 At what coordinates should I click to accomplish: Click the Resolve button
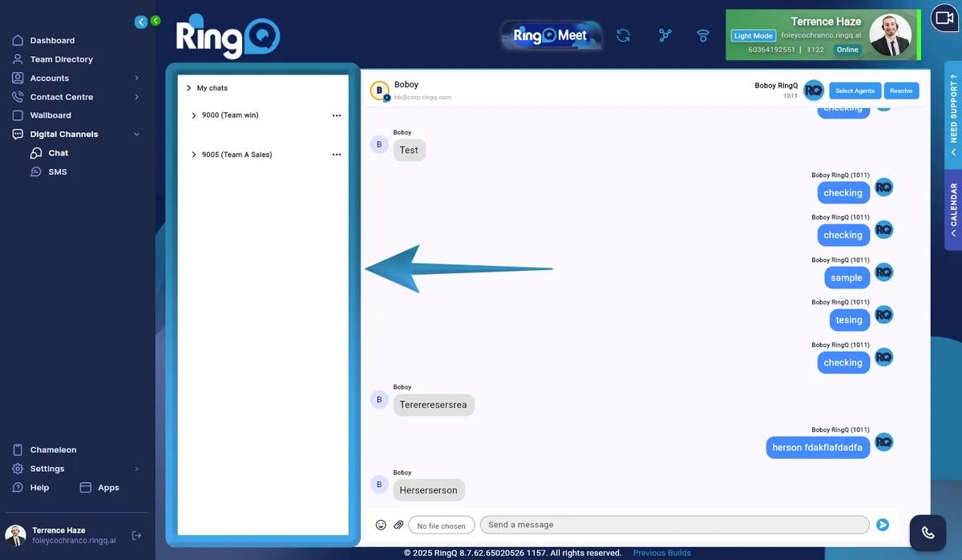(901, 91)
